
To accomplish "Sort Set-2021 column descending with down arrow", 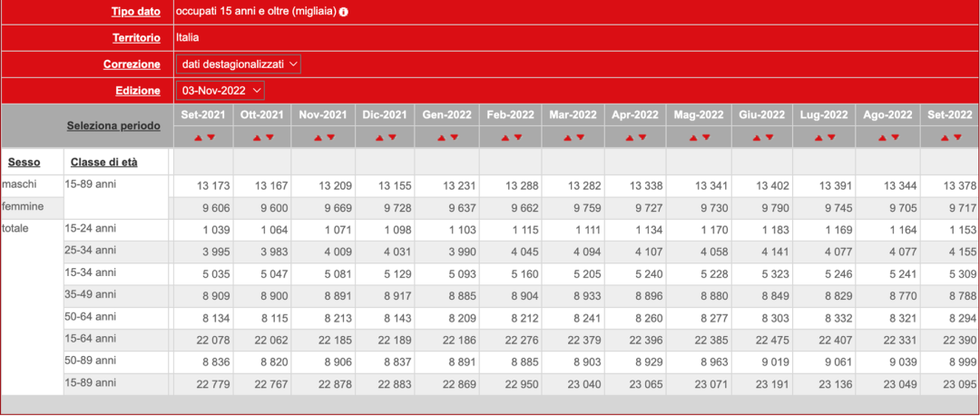I will tap(211, 138).
